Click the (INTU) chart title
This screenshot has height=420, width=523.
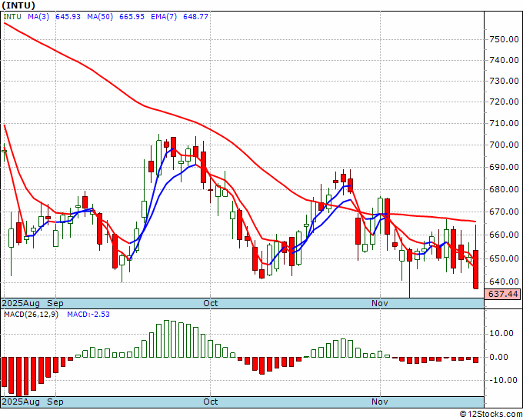pos(18,5)
